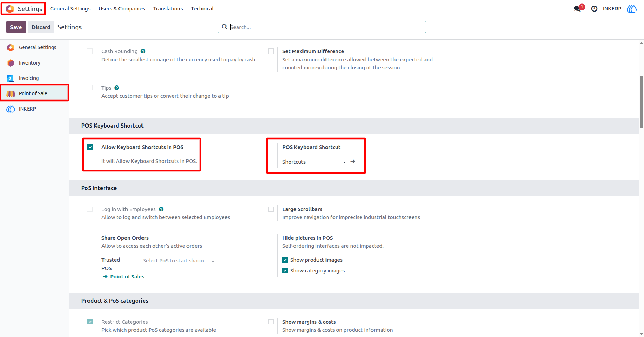Enable Show margins & costs checkbox
This screenshot has height=337, width=644.
coord(271,322)
